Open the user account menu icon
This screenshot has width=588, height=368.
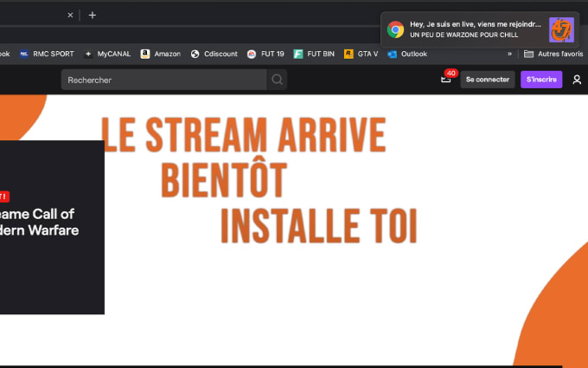[x=577, y=80]
